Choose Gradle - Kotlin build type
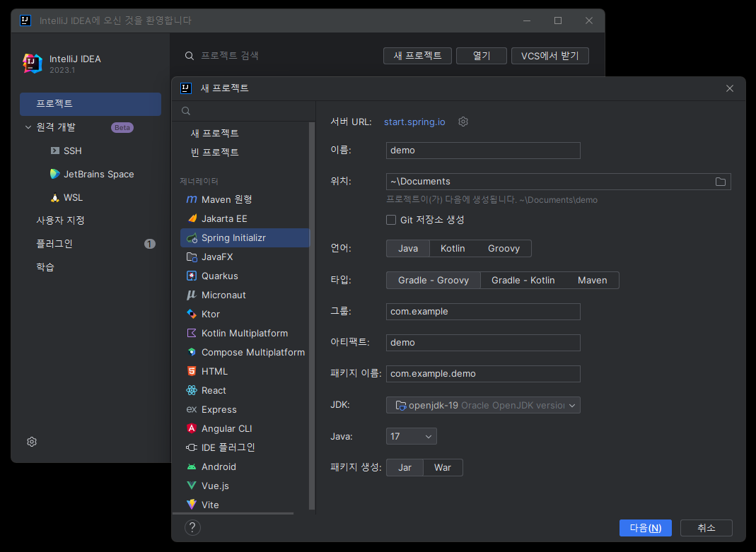The height and width of the screenshot is (552, 756). [523, 281]
